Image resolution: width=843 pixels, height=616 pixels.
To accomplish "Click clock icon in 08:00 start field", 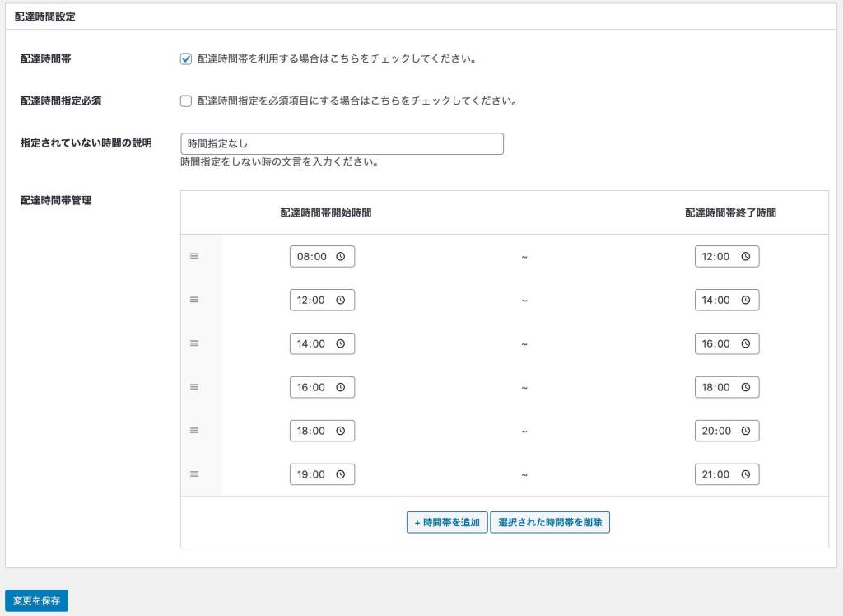I will [x=341, y=257].
